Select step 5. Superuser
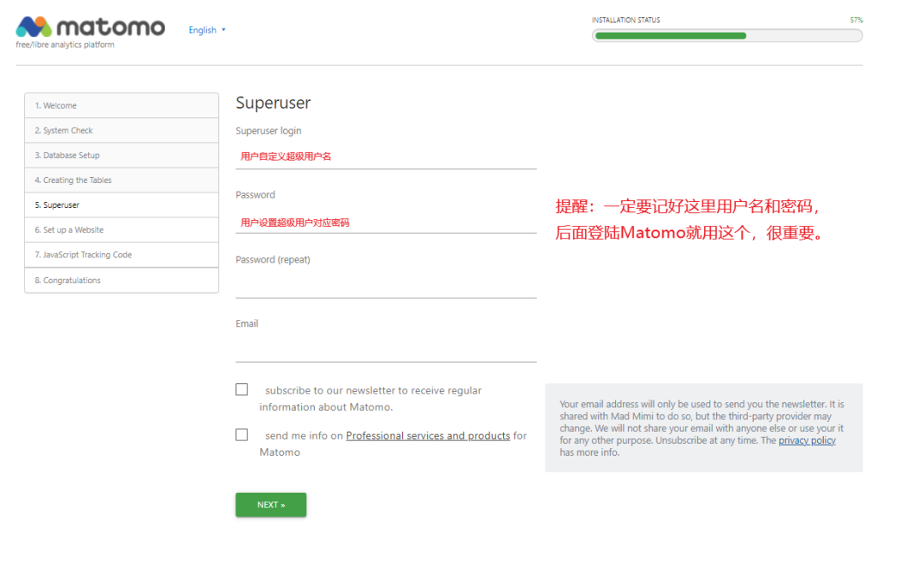The height and width of the screenshot is (568, 924). pyautogui.click(x=121, y=205)
